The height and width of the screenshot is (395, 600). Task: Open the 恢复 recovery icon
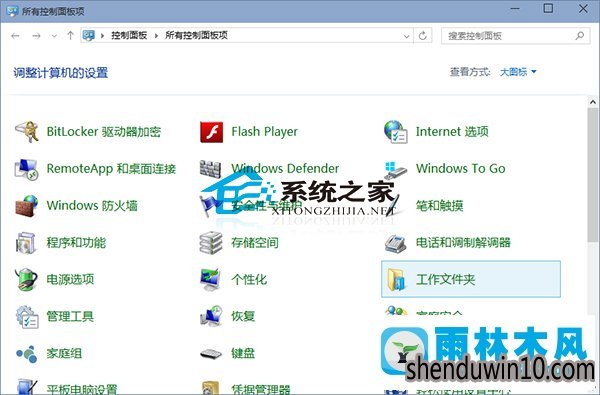coord(211,317)
